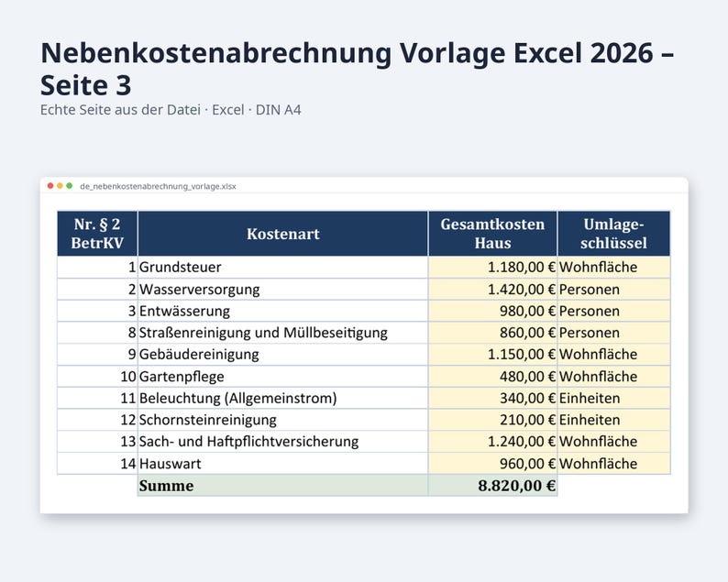Click the 'Entwässerung' cell

tap(282, 311)
